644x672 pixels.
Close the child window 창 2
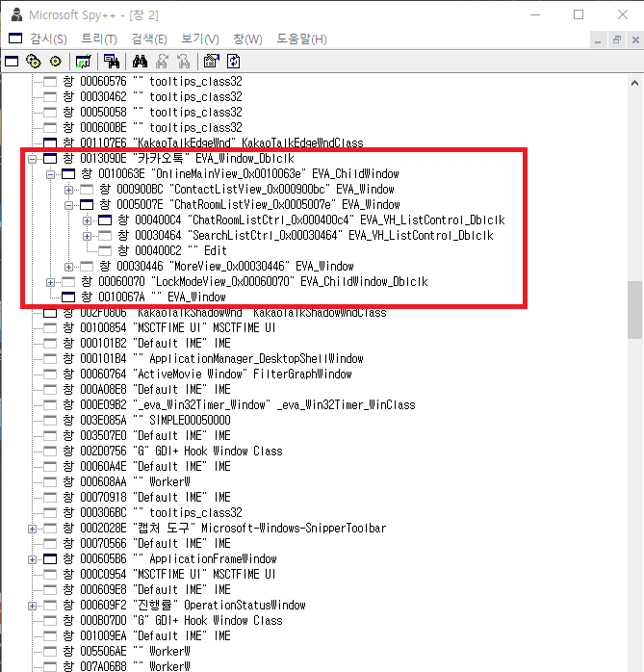[635, 40]
